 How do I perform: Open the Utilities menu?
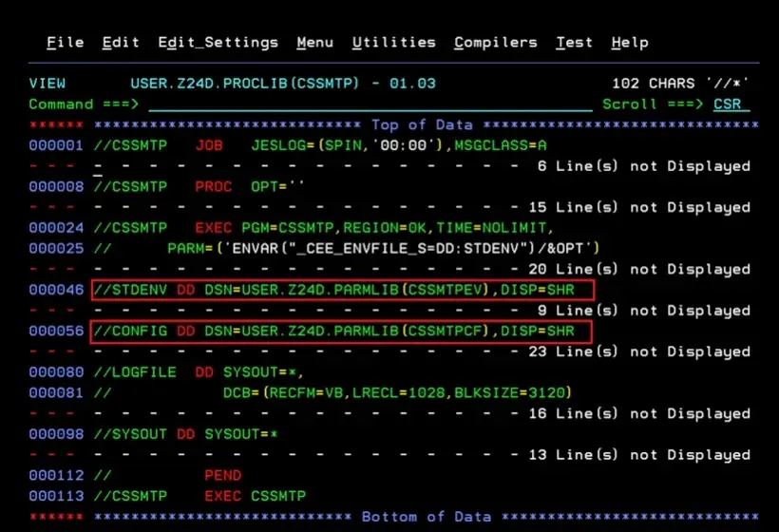pos(394,43)
